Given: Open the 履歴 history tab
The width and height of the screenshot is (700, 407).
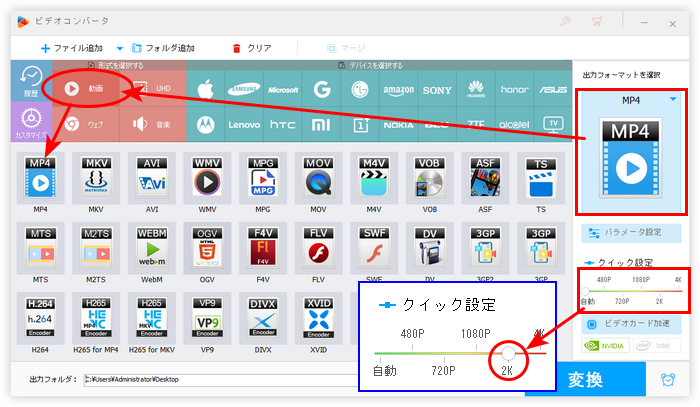Looking at the screenshot, I should [31, 81].
